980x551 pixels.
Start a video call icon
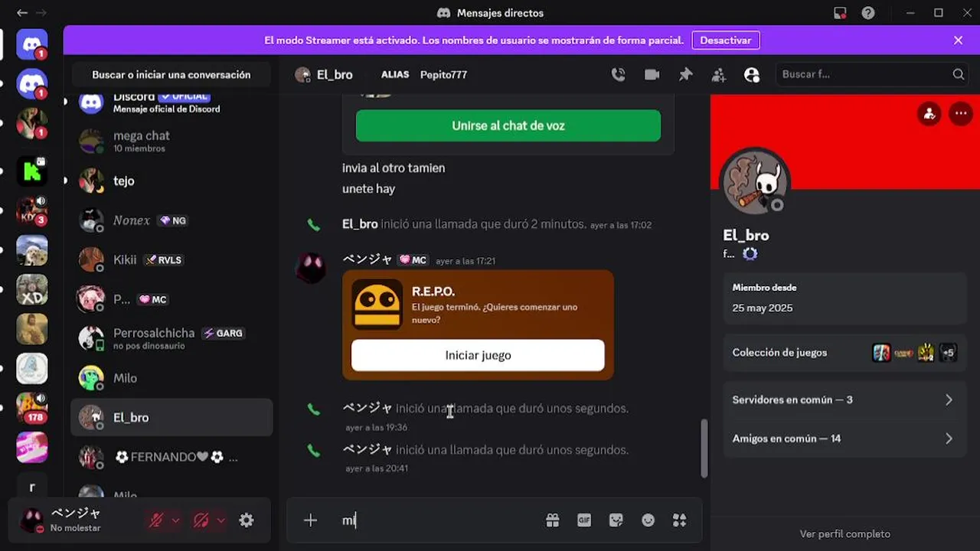[x=652, y=74]
